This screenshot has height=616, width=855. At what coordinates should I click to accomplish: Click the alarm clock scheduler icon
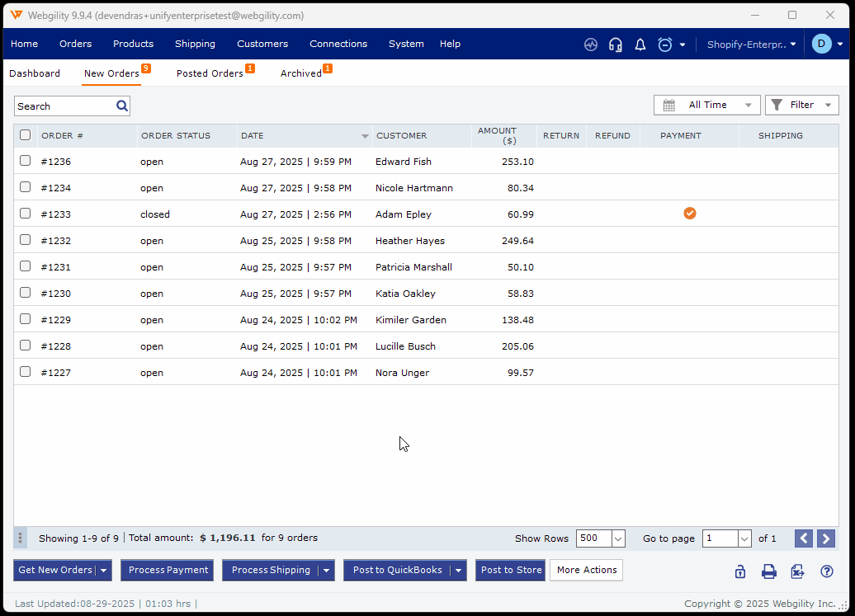[665, 45]
